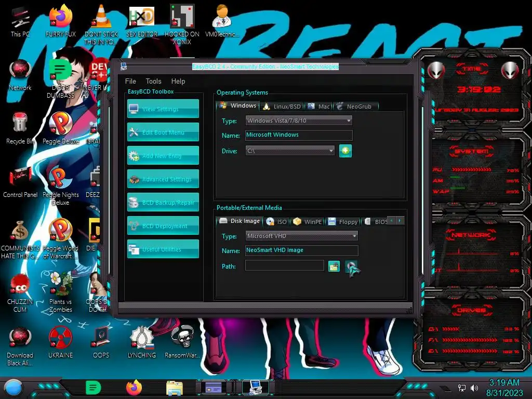Open BCD Backup/Repair section
The image size is (532, 399).
coord(163,202)
